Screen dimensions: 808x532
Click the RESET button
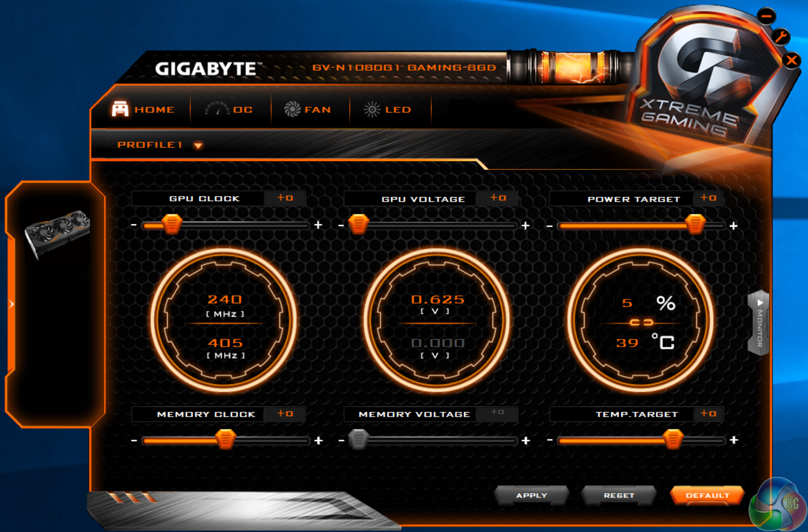(619, 495)
